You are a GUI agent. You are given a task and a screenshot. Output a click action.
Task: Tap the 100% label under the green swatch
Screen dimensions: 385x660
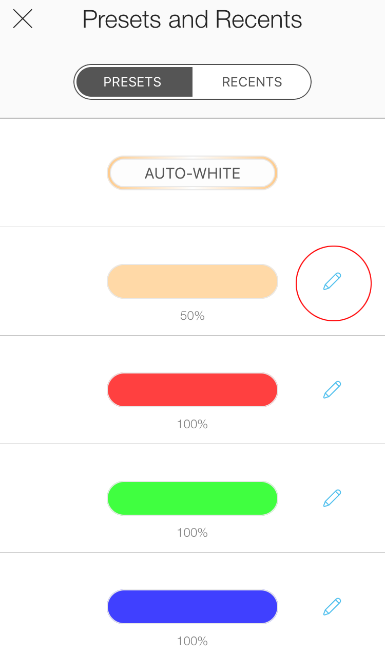click(x=192, y=532)
